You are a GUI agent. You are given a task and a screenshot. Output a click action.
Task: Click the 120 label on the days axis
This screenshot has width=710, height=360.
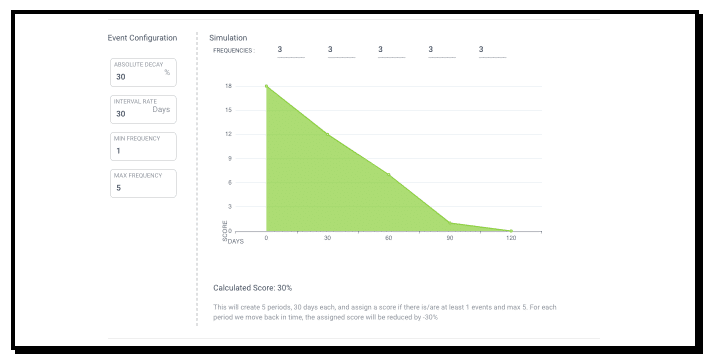pos(511,238)
